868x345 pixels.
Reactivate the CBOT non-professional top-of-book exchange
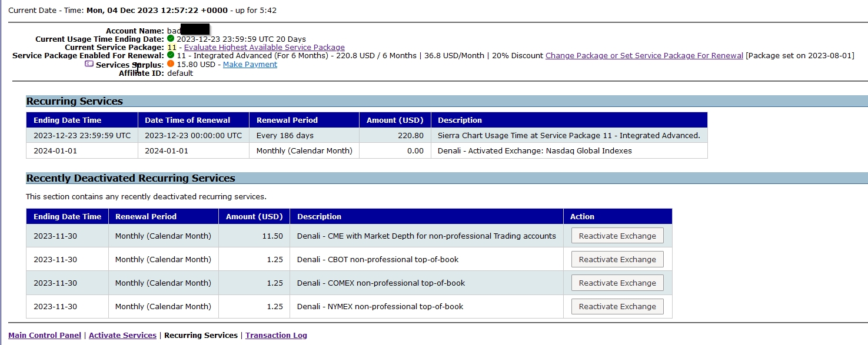[617, 259]
